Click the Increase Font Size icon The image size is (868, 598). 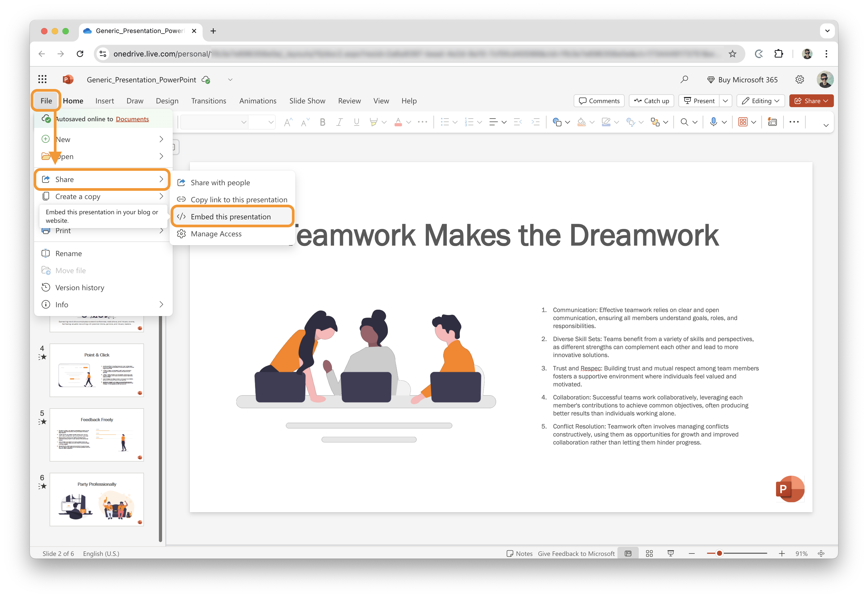pos(288,122)
